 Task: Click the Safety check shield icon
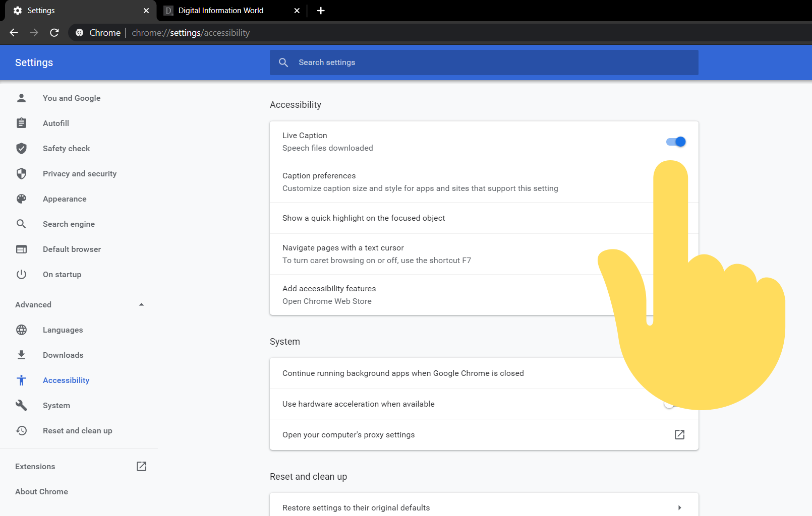pyautogui.click(x=21, y=148)
